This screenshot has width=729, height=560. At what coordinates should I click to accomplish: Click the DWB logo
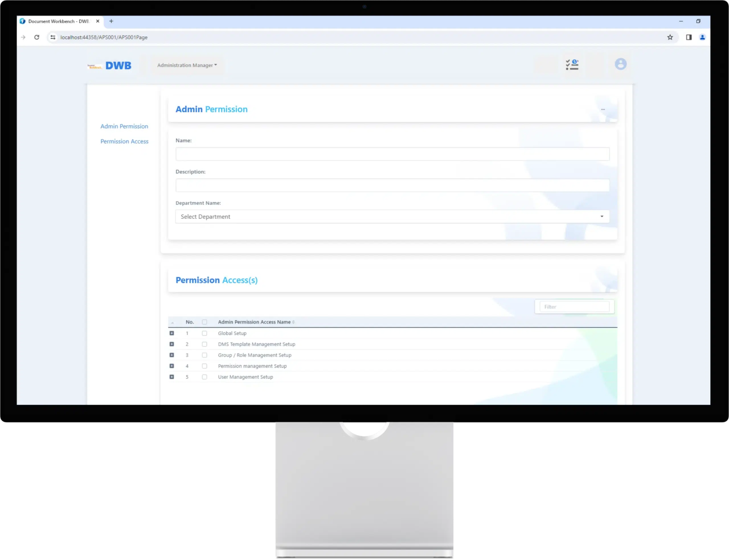click(x=109, y=66)
